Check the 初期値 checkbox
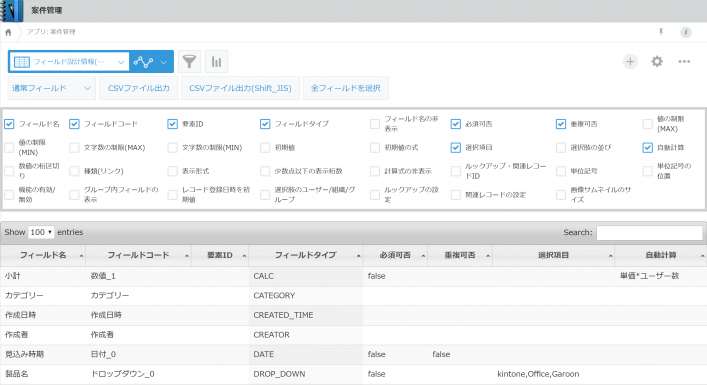Viewport: 707px width, 385px height. (265, 147)
